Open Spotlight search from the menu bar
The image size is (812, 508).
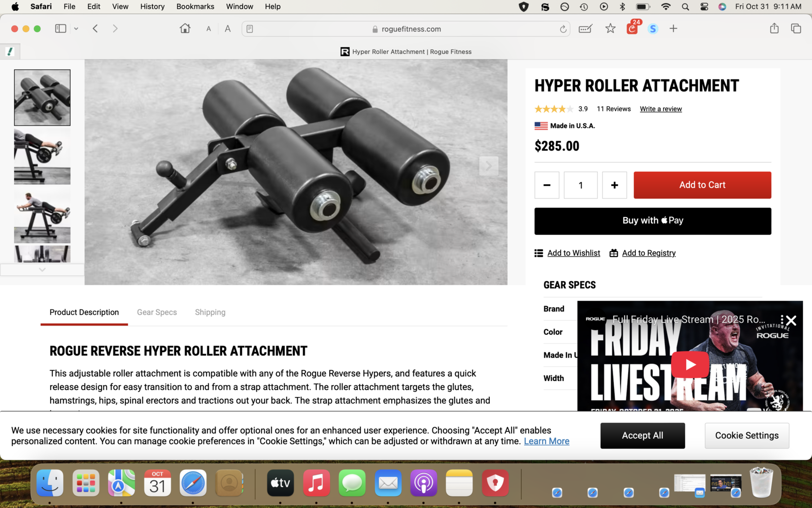click(685, 7)
